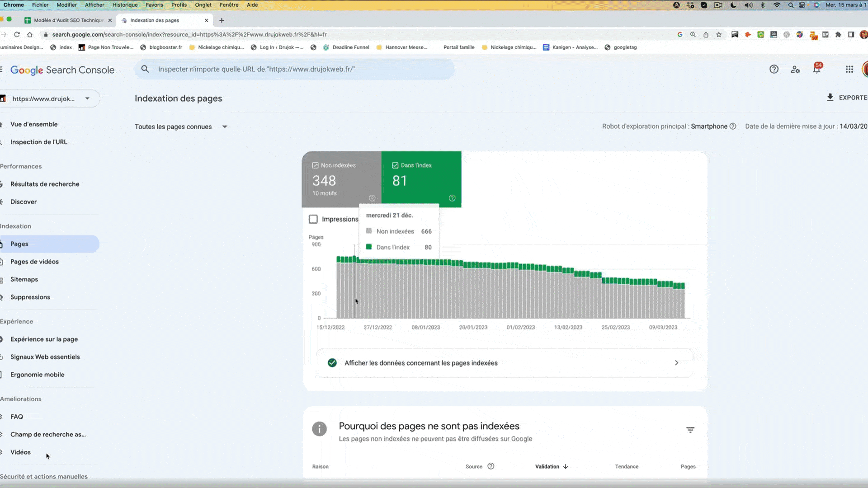Open Champ de recherche as... item
Viewport: 868px width, 488px height.
pos(48,434)
